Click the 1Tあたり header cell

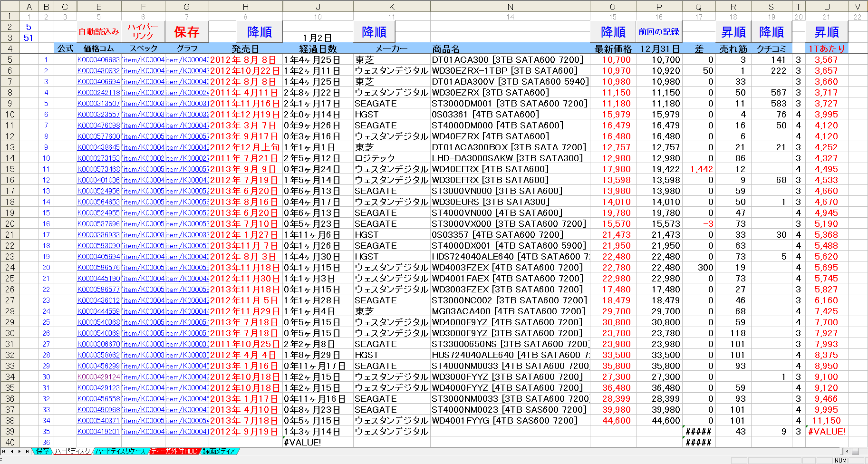coord(827,48)
